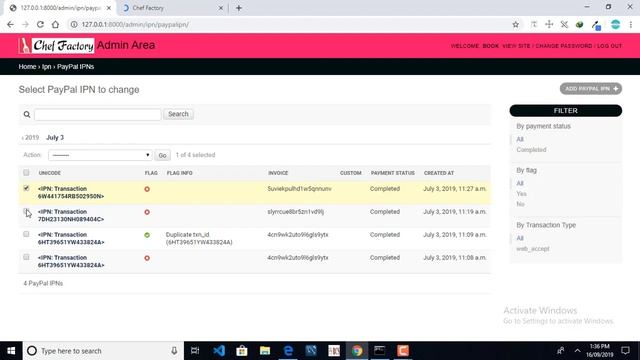Check the 11:09 a.m. transaction row checkbox
The image size is (640, 360).
pyautogui.click(x=26, y=234)
